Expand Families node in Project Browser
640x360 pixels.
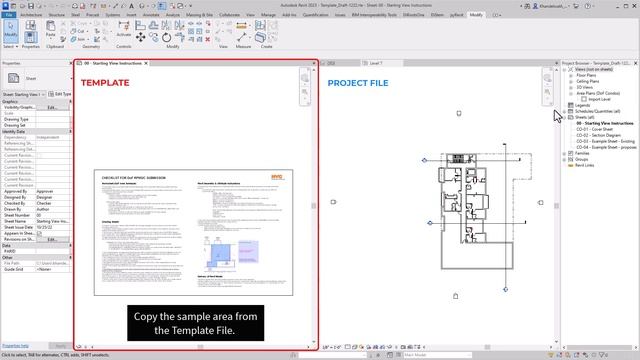564,153
